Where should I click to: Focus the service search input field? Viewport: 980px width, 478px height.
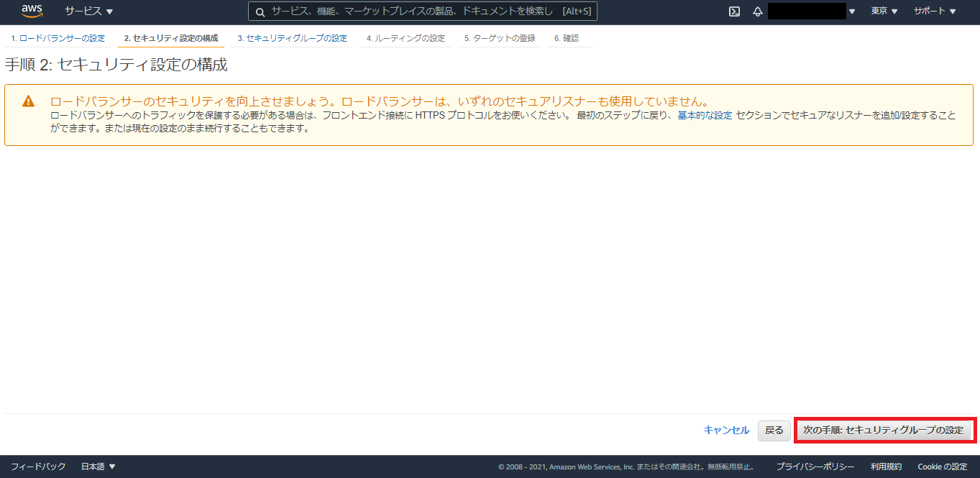pos(423,12)
